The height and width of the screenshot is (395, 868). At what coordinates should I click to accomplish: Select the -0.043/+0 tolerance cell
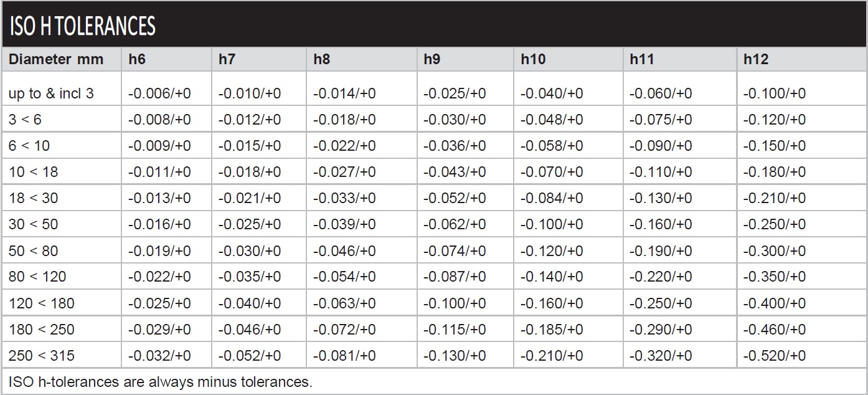point(455,172)
